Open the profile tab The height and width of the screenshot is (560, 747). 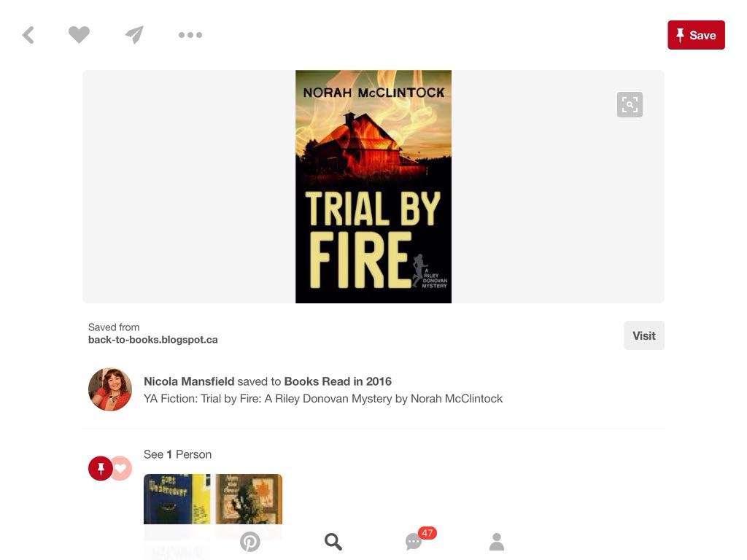point(496,542)
